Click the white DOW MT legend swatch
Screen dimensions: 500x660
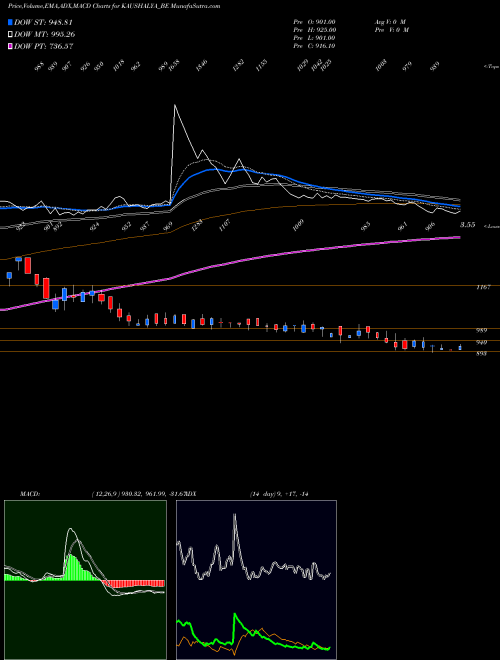10,34
